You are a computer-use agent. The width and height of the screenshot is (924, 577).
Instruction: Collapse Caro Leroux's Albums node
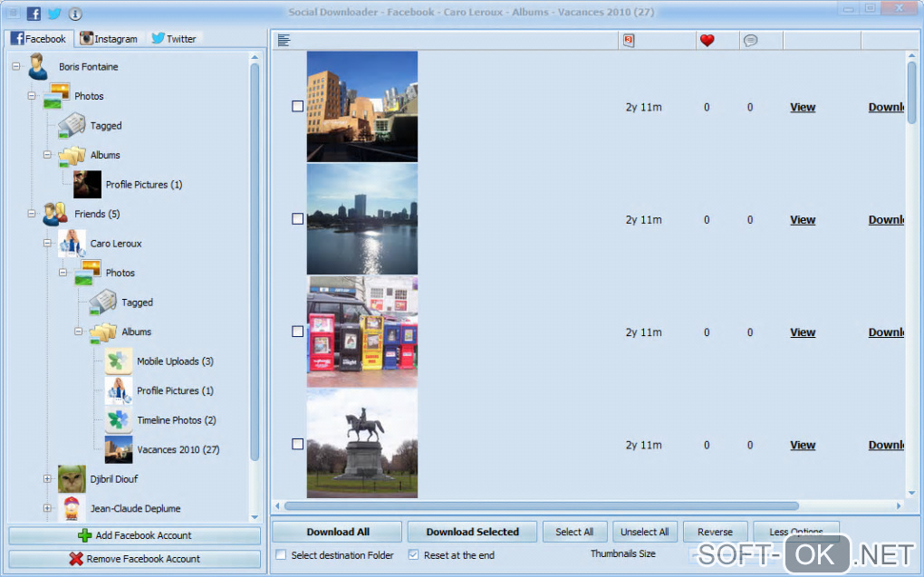[79, 332]
